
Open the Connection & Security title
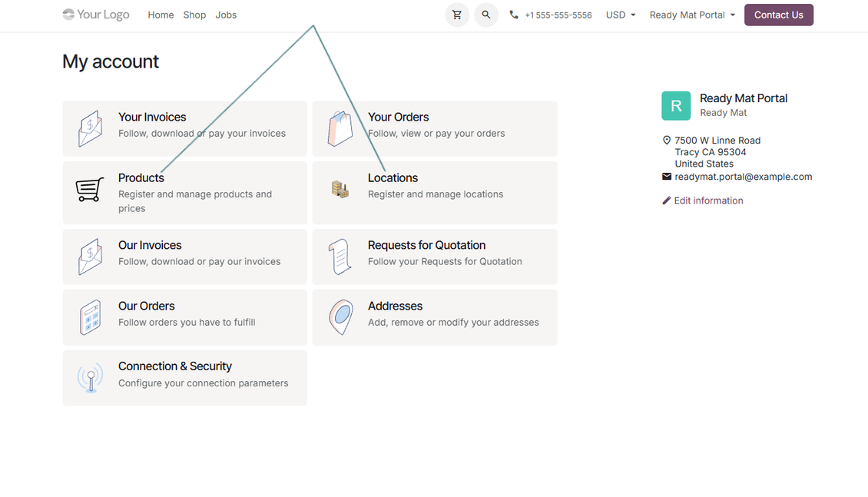[x=175, y=366]
